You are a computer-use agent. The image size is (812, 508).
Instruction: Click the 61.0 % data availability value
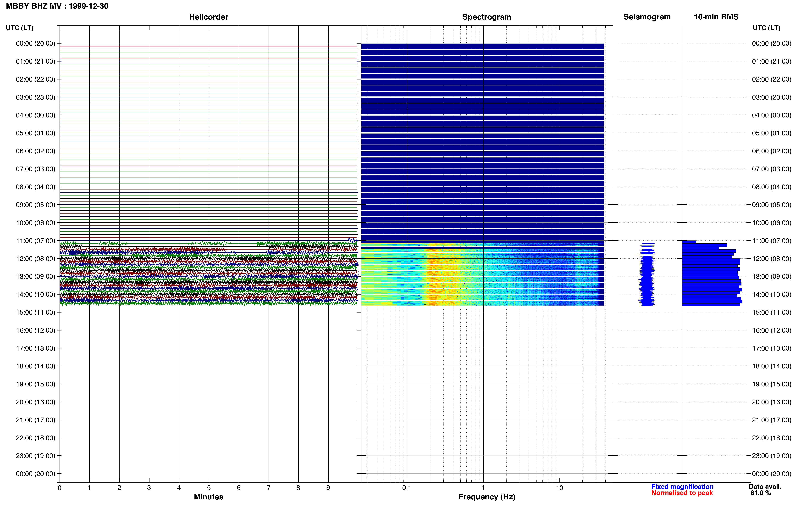pos(761,493)
